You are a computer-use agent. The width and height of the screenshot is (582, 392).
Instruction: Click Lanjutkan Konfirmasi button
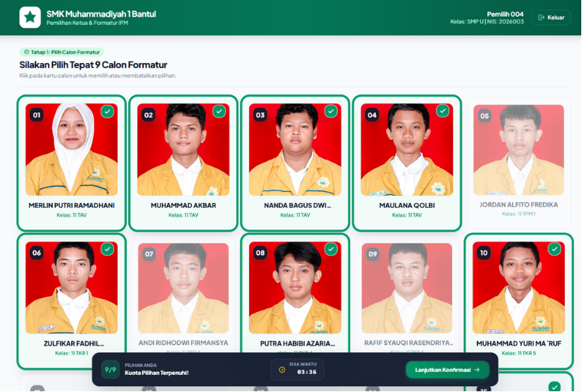pyautogui.click(x=447, y=370)
